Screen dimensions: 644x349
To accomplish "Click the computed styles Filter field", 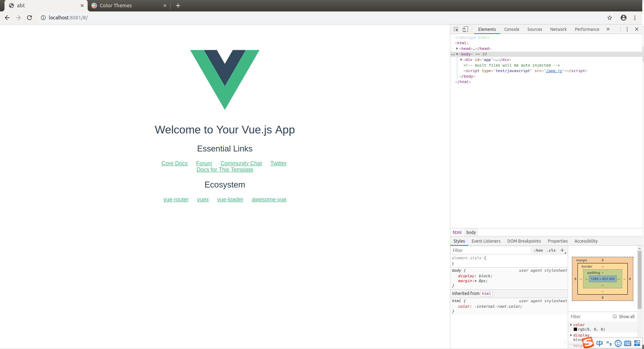I will (591, 316).
